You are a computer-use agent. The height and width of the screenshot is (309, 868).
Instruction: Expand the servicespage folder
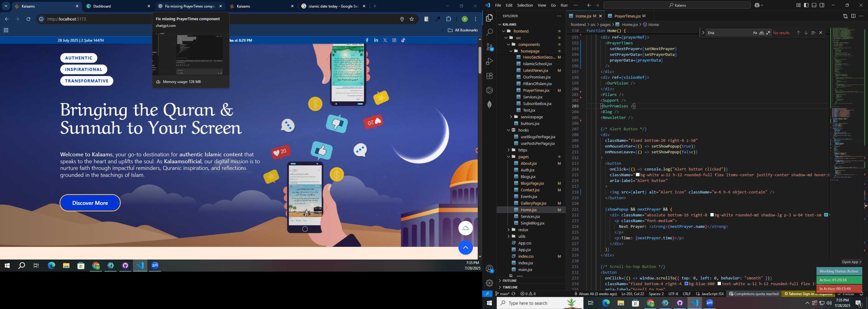click(x=511, y=117)
